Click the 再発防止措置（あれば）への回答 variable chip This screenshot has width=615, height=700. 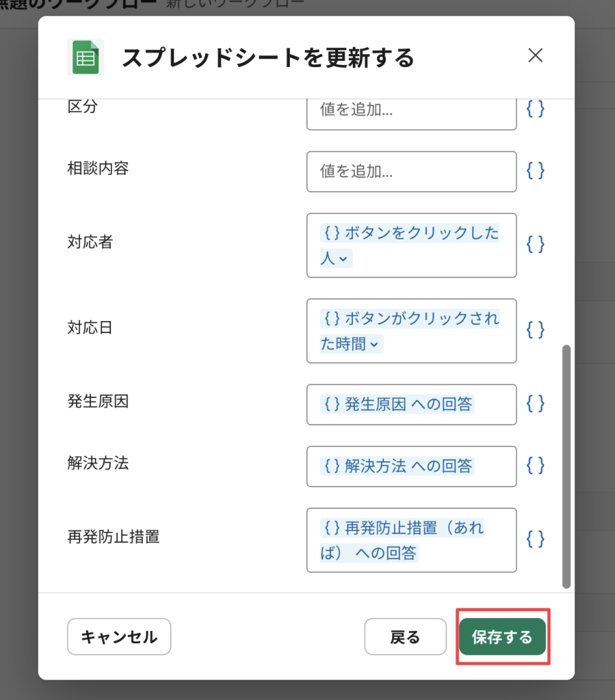tap(402, 540)
